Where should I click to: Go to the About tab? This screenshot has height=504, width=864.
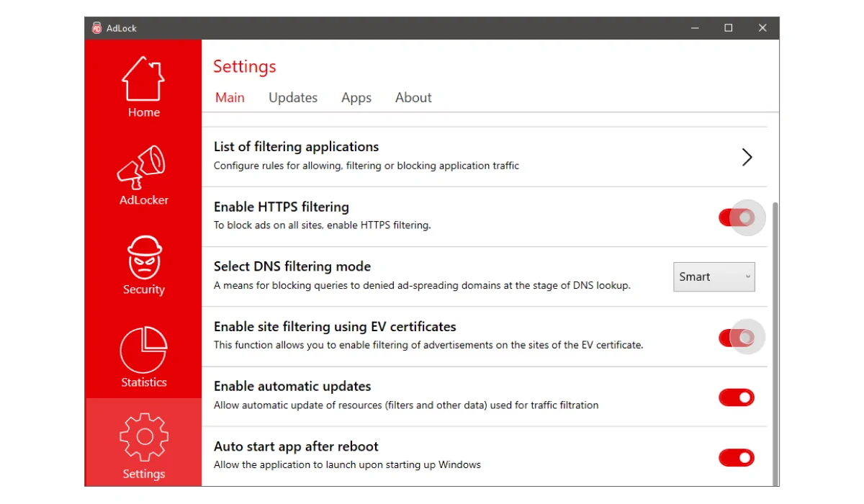(413, 98)
